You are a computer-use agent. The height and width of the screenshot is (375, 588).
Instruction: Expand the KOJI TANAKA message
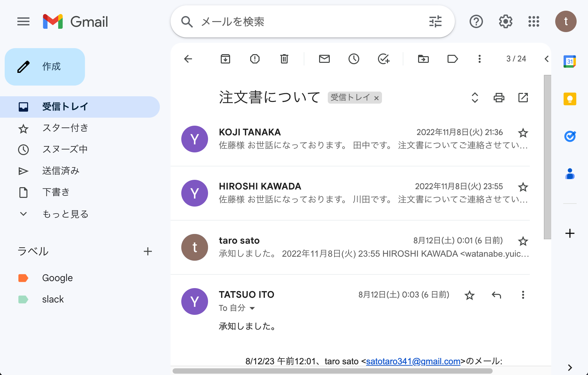[x=350, y=139]
